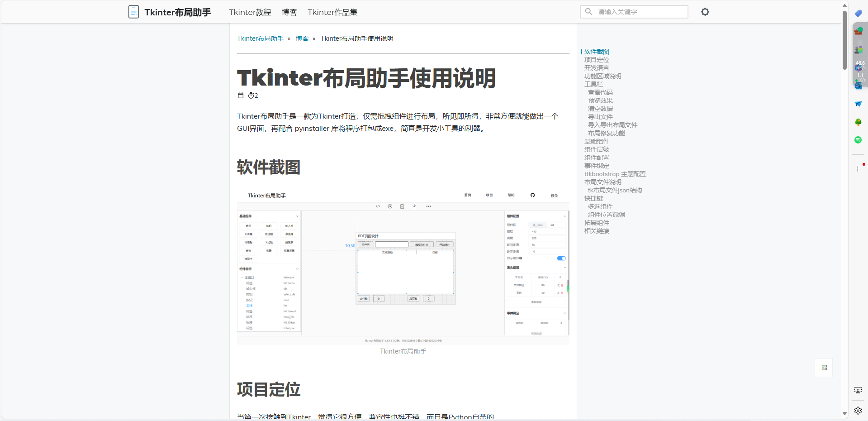
Task: Open the Tools toolbox icon in browser sidebar
Action: (858, 31)
